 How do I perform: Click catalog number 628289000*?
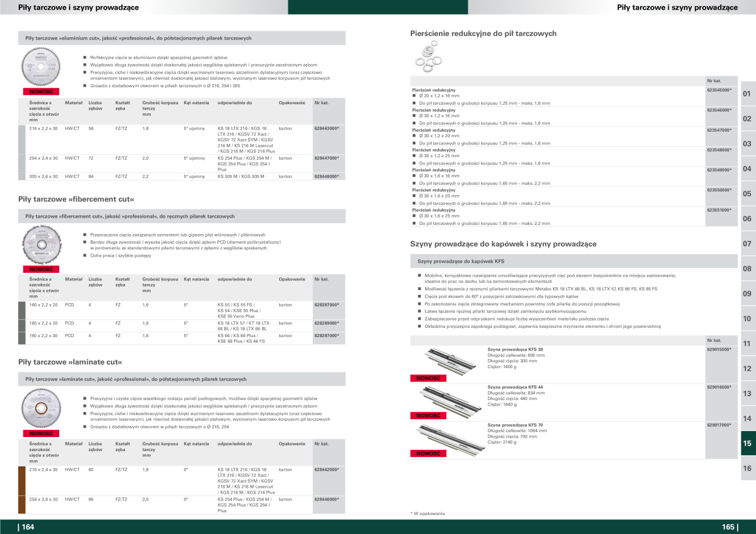pos(327,323)
